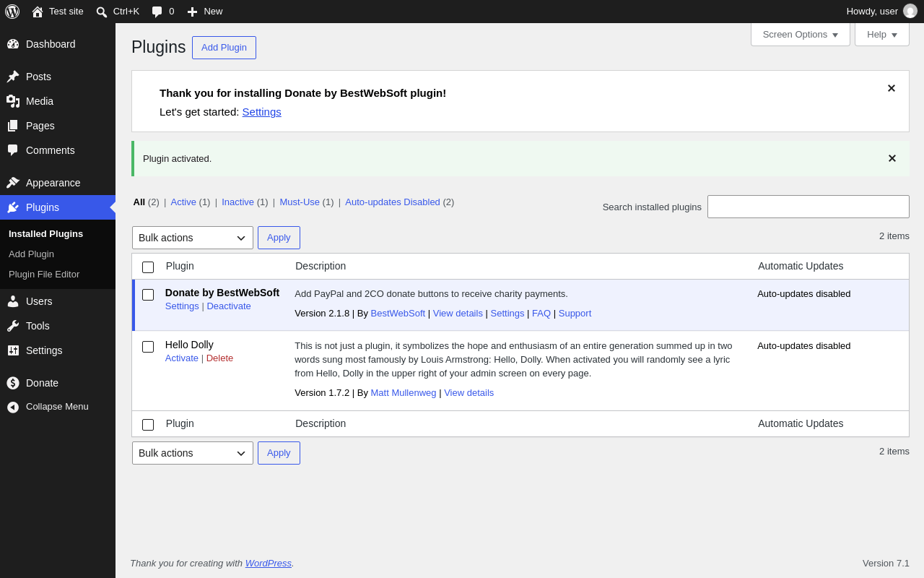
Task: Check the Hello Dolly row checkbox
Action: coord(148,347)
